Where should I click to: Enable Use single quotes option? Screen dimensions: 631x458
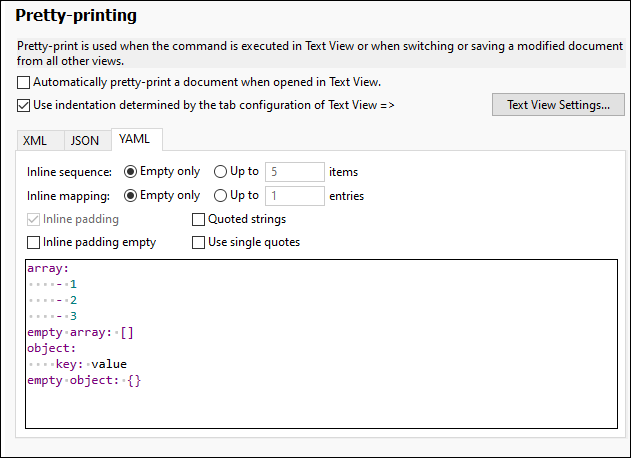point(199,242)
